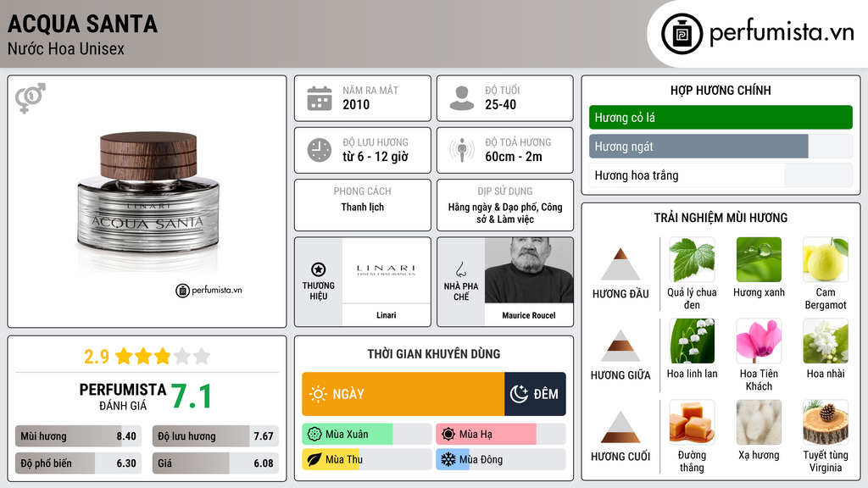Select the Hoa Tiên Khách note image
868x488 pixels.
pyautogui.click(x=759, y=341)
